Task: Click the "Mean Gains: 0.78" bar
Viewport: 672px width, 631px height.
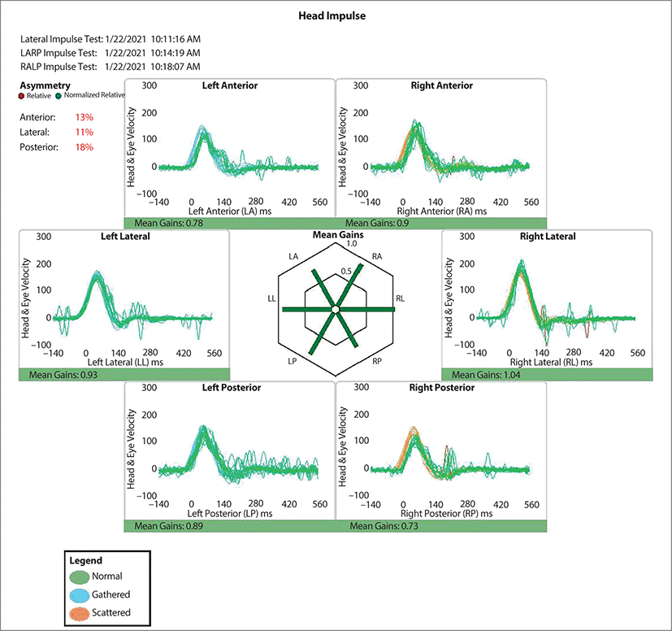Action: 230,223
